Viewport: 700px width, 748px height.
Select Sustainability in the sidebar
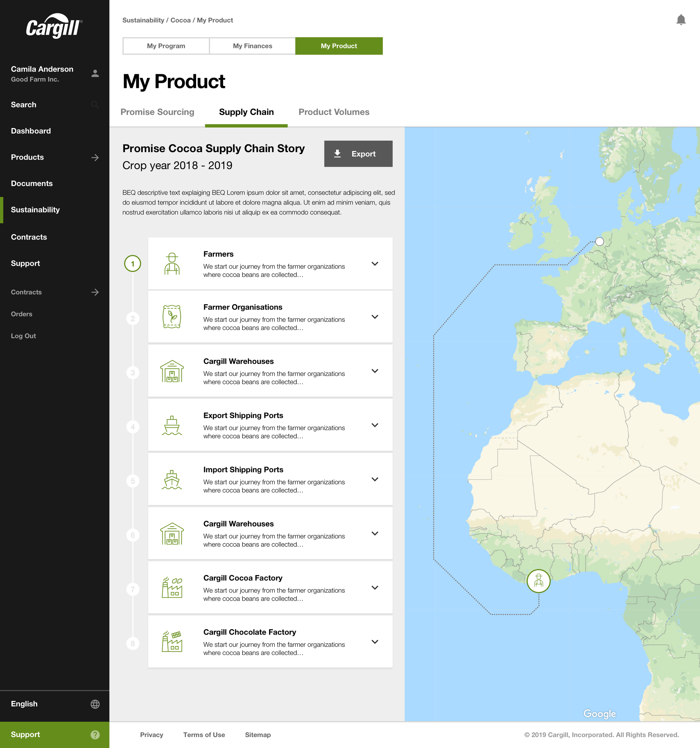pyautogui.click(x=35, y=210)
